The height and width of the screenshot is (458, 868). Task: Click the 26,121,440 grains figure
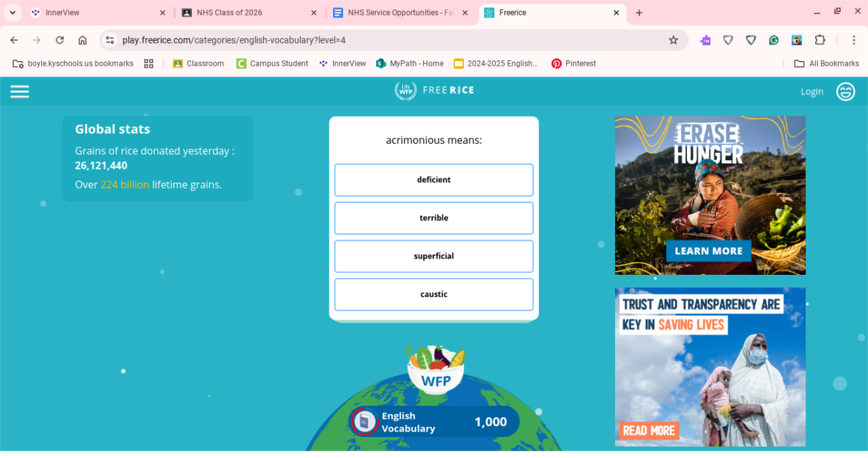[x=101, y=166]
